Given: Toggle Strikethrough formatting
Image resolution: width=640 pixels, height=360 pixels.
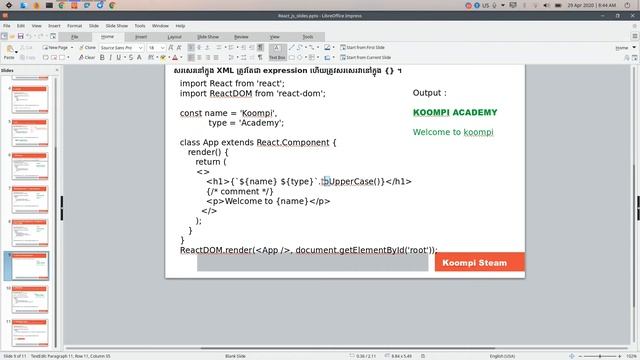Looking at the screenshot, I should pyautogui.click(x=131, y=58).
